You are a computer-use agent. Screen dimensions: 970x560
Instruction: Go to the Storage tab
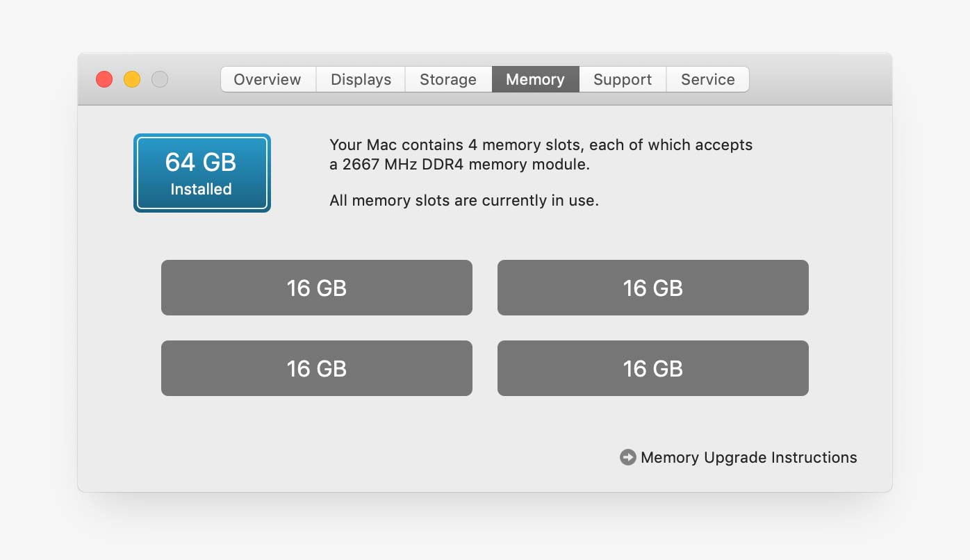[448, 79]
